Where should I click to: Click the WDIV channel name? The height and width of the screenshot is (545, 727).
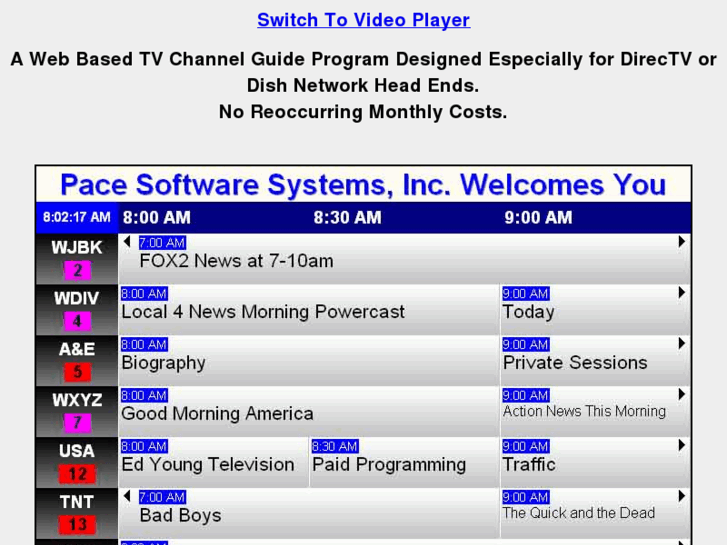click(x=77, y=298)
